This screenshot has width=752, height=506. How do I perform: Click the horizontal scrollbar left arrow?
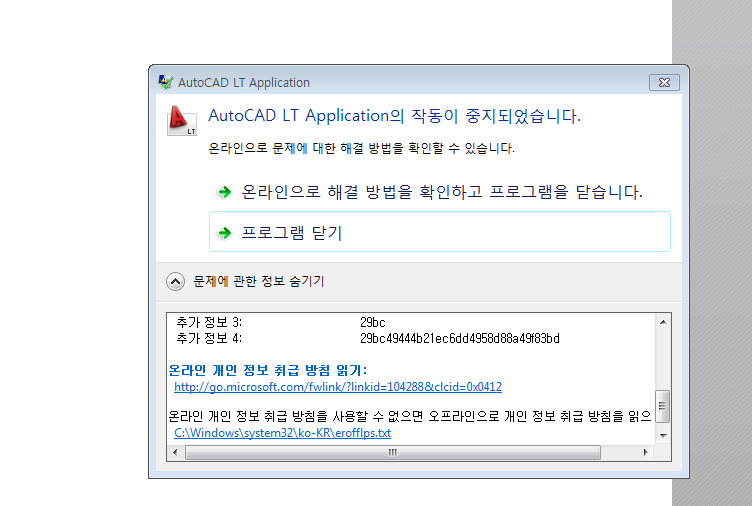pos(176,453)
